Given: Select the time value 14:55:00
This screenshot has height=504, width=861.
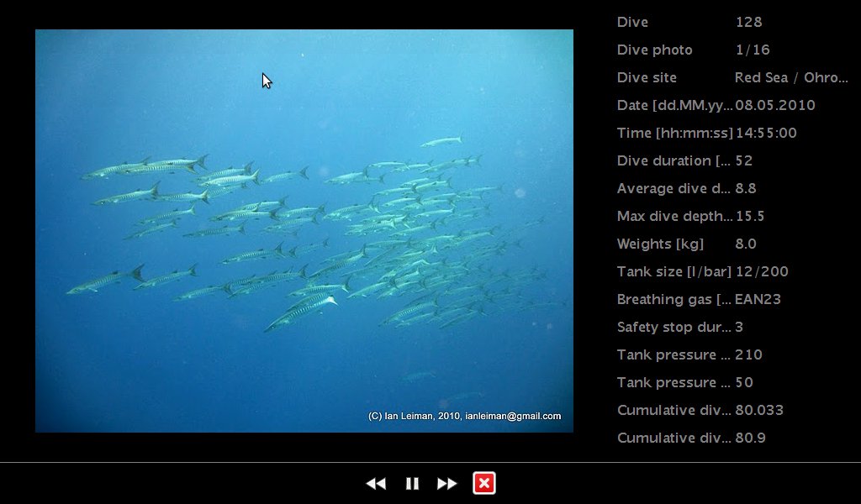Looking at the screenshot, I should [x=765, y=133].
